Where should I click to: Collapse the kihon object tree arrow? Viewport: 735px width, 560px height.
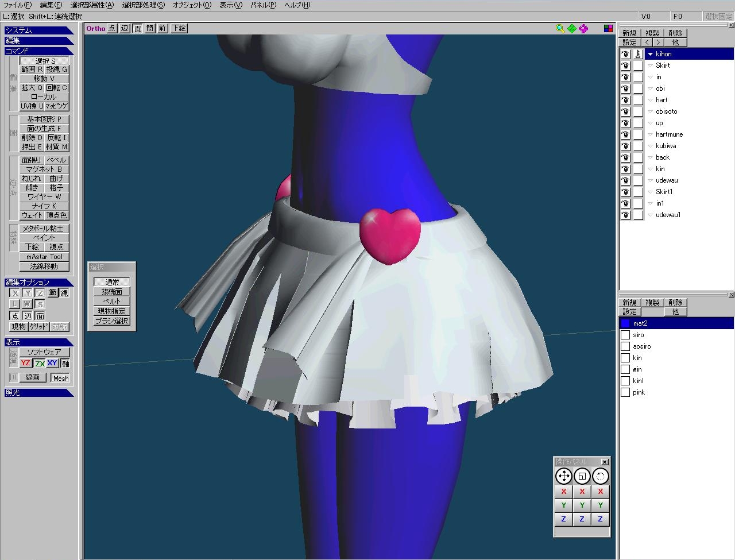(x=650, y=54)
